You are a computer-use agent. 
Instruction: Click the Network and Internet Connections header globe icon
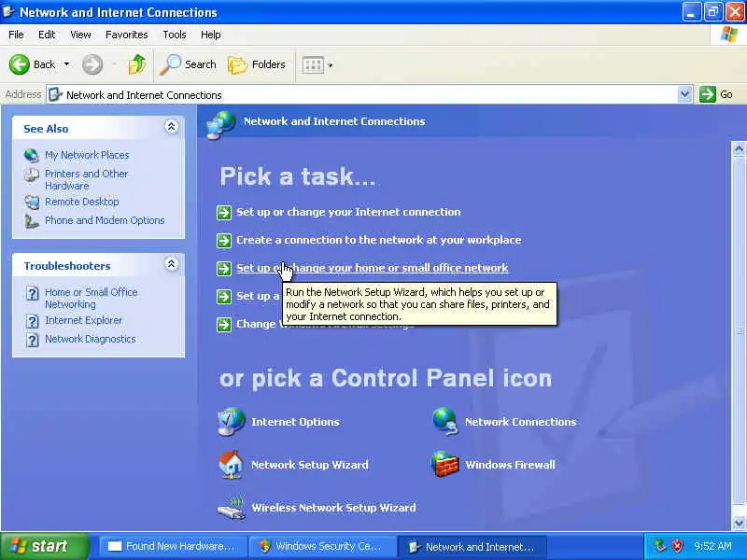pyautogui.click(x=221, y=125)
